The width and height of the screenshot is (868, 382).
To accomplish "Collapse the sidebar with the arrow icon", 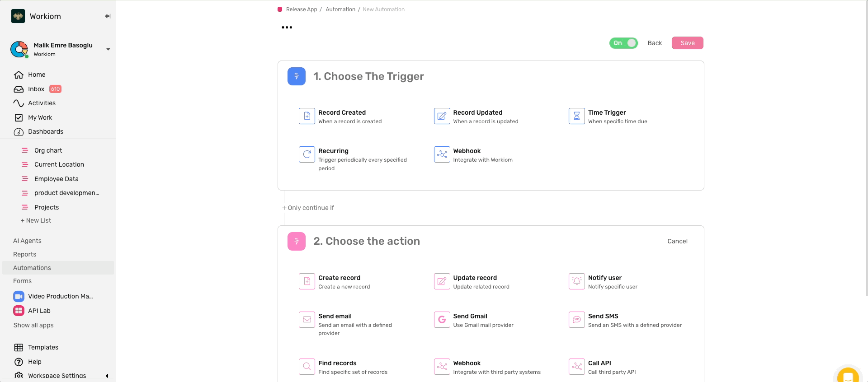I will 108,16.
